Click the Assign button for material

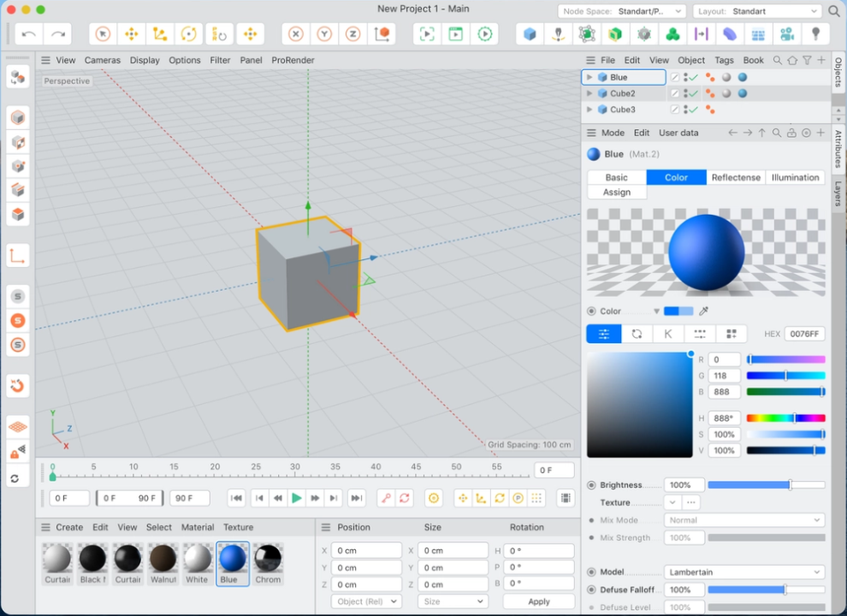(x=617, y=192)
